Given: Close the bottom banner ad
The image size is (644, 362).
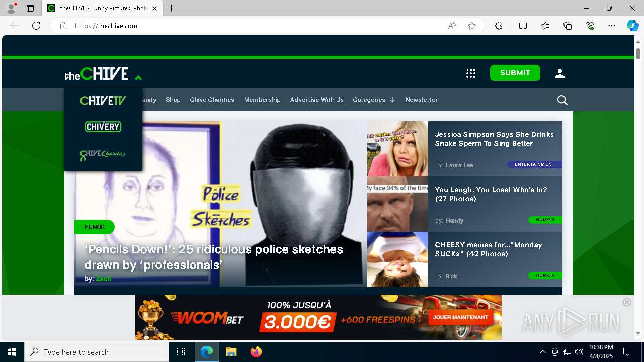Looking at the screenshot, I should coord(627,302).
